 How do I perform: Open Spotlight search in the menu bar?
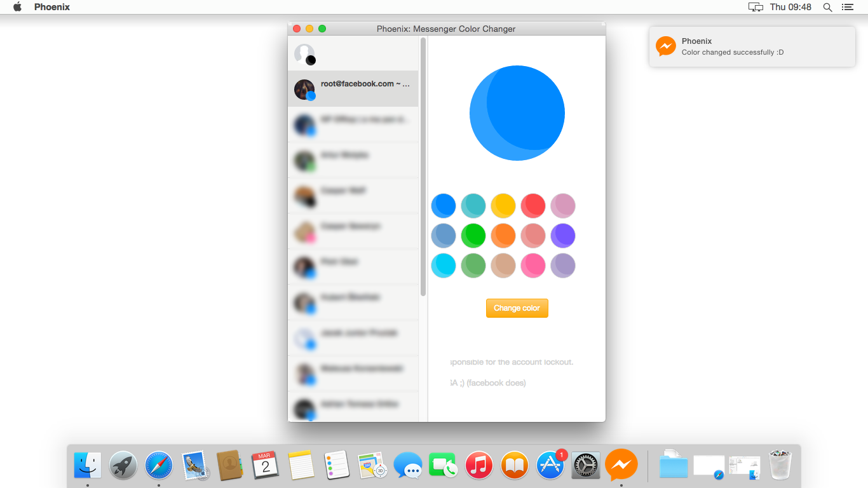pyautogui.click(x=827, y=7)
